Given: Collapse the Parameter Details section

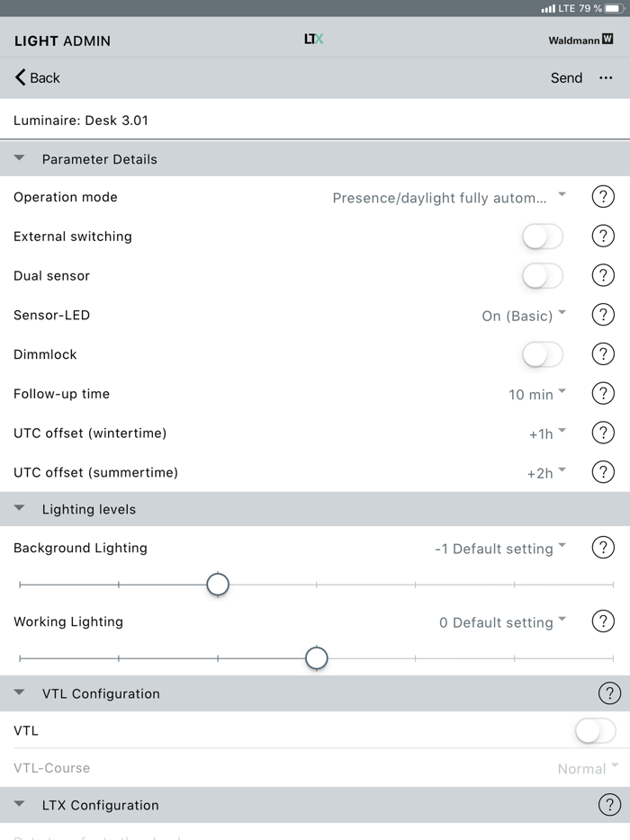Looking at the screenshot, I should [x=19, y=158].
